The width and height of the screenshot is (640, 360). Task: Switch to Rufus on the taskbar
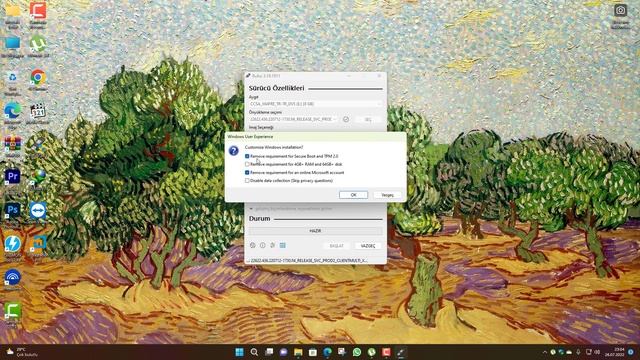click(x=401, y=352)
